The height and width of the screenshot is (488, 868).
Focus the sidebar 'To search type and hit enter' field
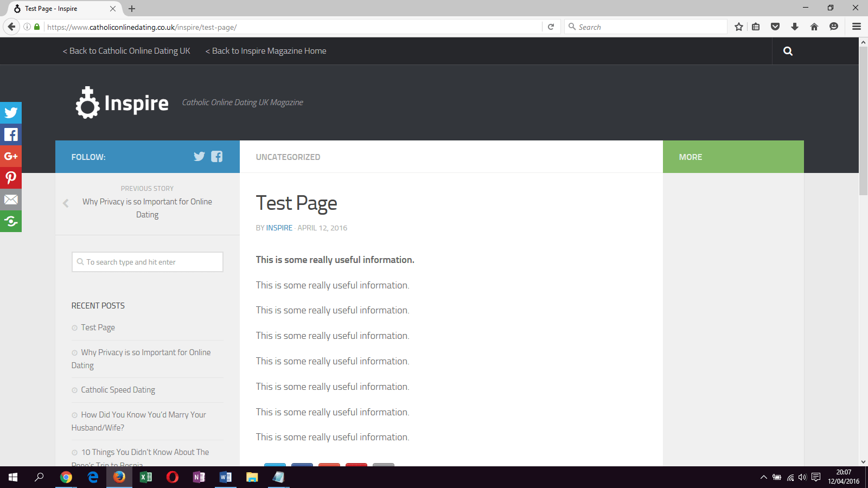tap(148, 262)
